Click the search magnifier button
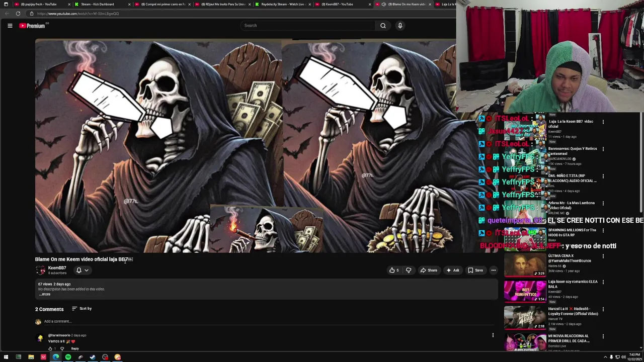This screenshot has width=644, height=362. point(383,26)
